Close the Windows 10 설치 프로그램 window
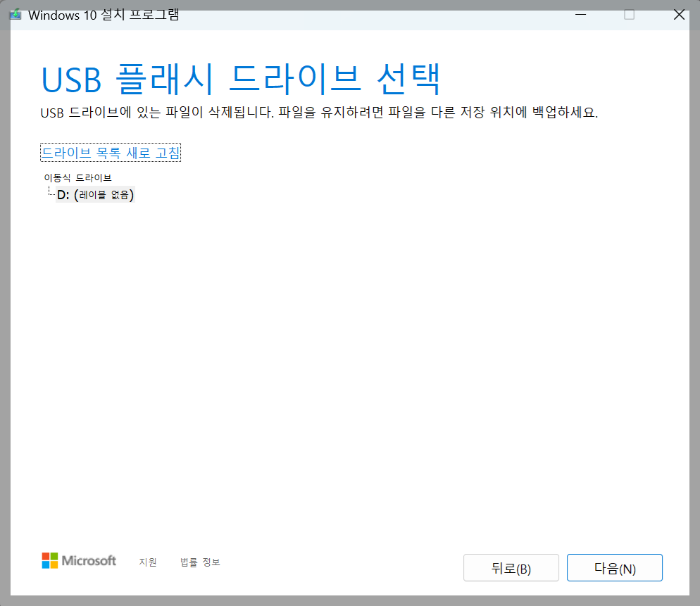This screenshot has width=700, height=606. click(679, 15)
